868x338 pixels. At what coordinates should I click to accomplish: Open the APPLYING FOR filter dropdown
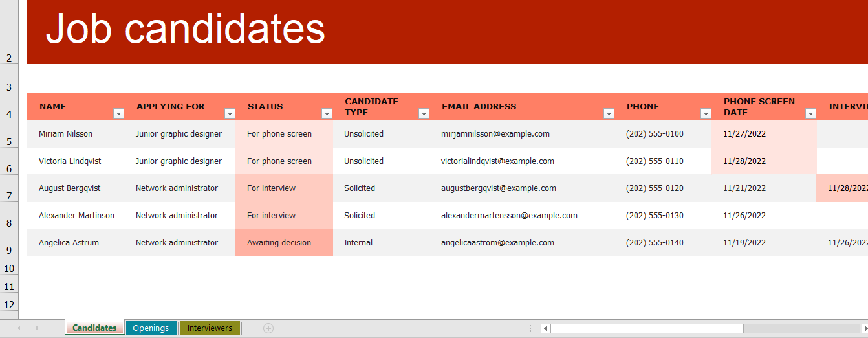230,114
